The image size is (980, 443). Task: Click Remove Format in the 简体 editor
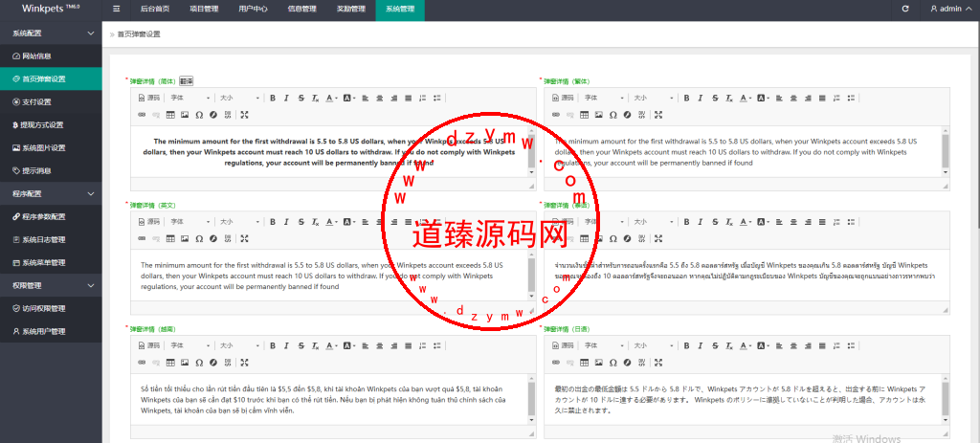[315, 99]
